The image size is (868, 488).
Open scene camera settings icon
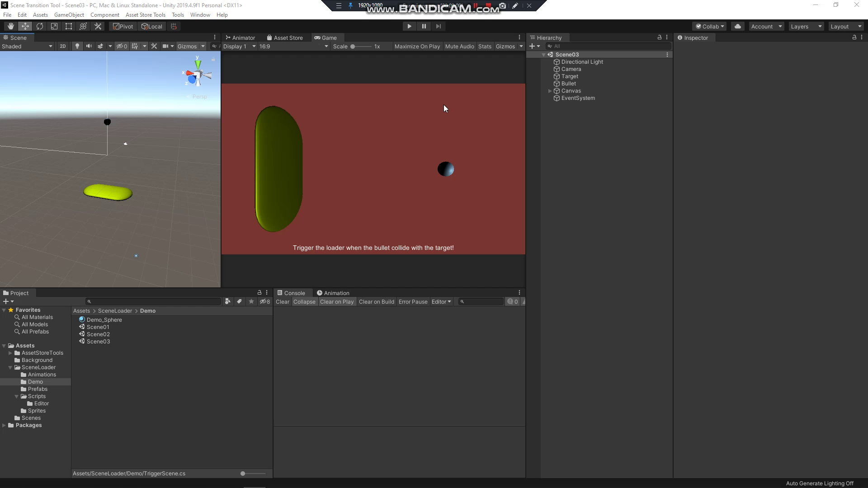pos(165,46)
